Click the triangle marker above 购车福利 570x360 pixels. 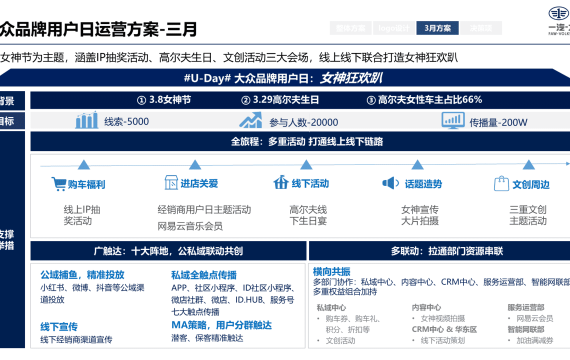pos(84,165)
